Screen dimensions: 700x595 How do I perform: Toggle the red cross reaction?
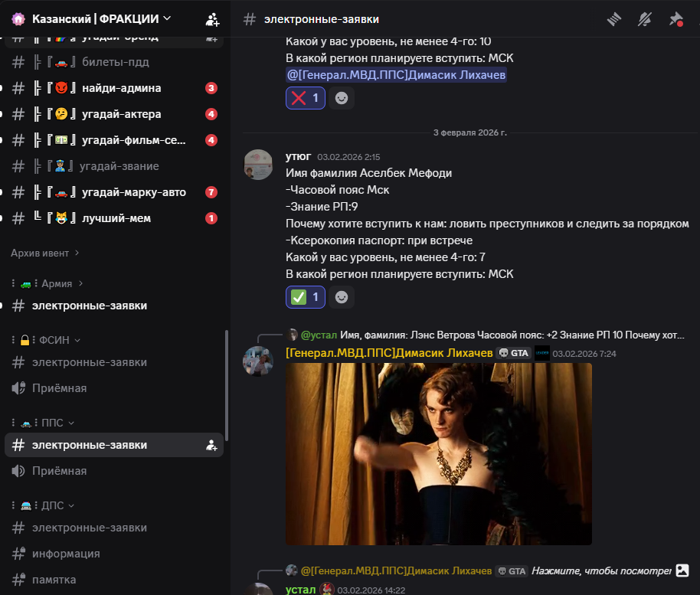click(306, 98)
